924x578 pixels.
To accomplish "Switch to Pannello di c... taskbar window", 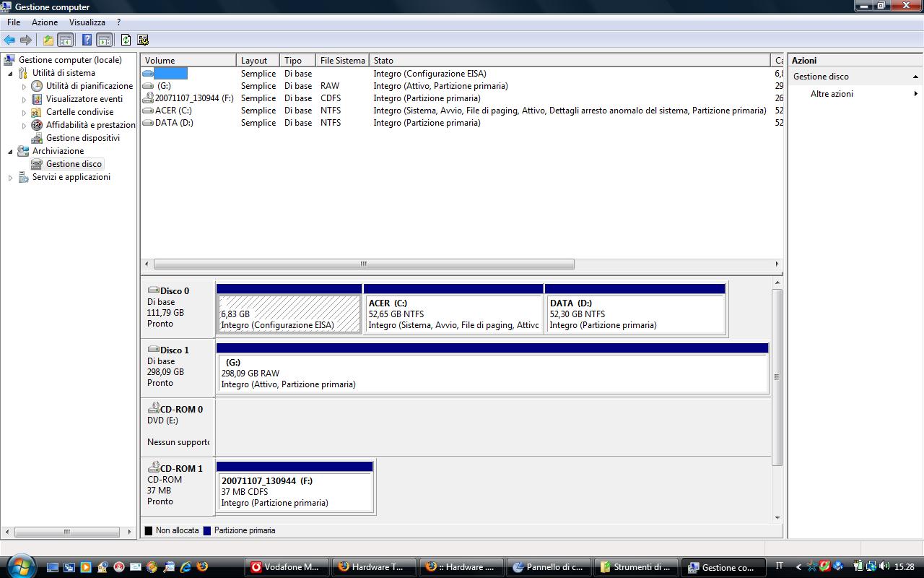I will (549, 567).
